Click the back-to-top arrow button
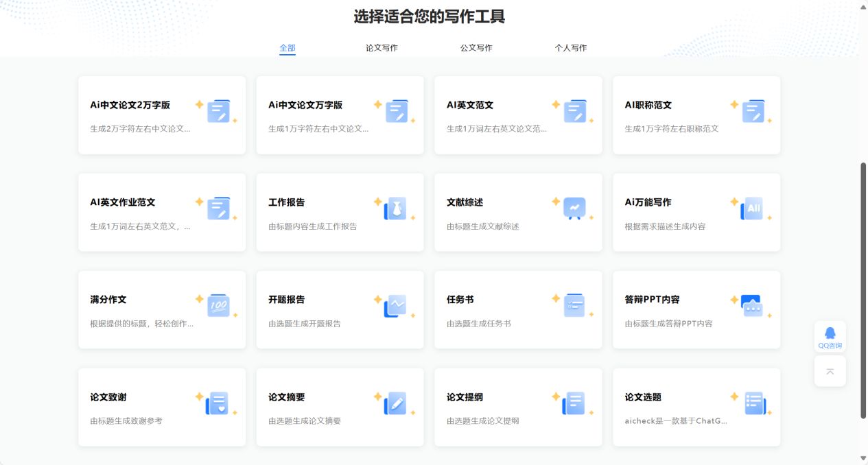Screen dimensions: 868x465 pos(830,371)
